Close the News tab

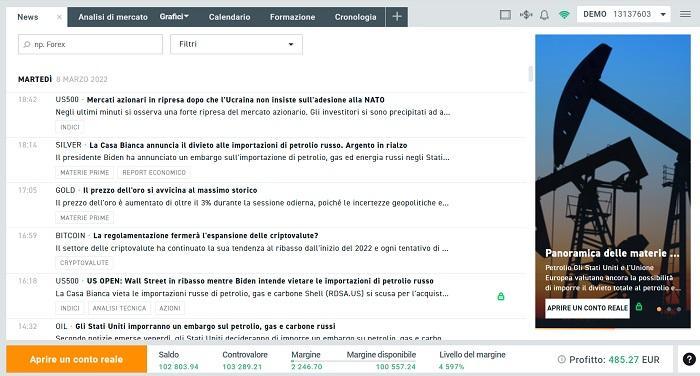pos(59,17)
